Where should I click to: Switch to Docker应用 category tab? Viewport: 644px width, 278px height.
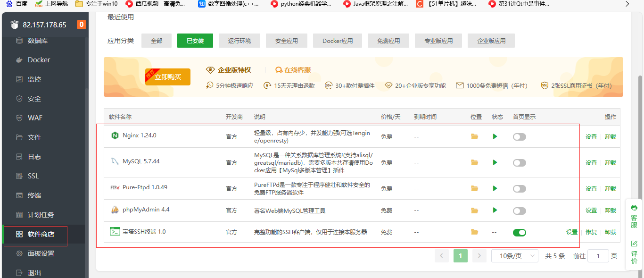point(338,41)
